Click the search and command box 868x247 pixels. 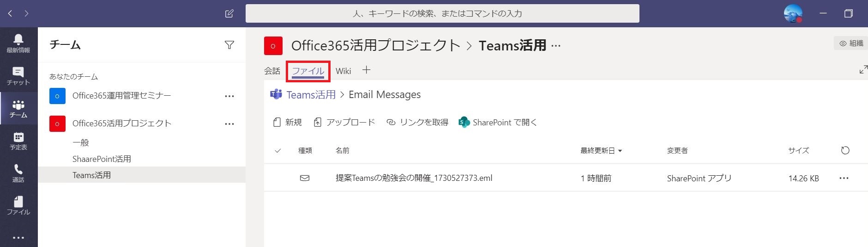(x=442, y=13)
